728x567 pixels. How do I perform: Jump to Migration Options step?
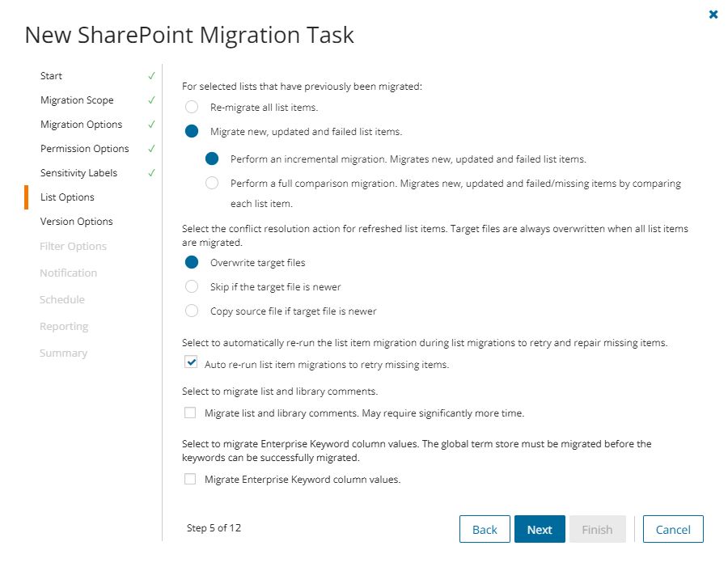(x=81, y=125)
